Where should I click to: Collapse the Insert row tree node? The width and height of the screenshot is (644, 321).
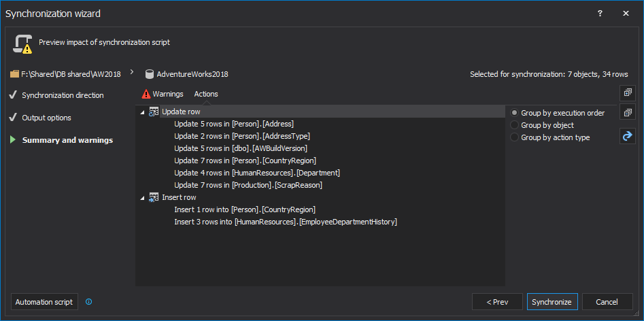pos(142,198)
